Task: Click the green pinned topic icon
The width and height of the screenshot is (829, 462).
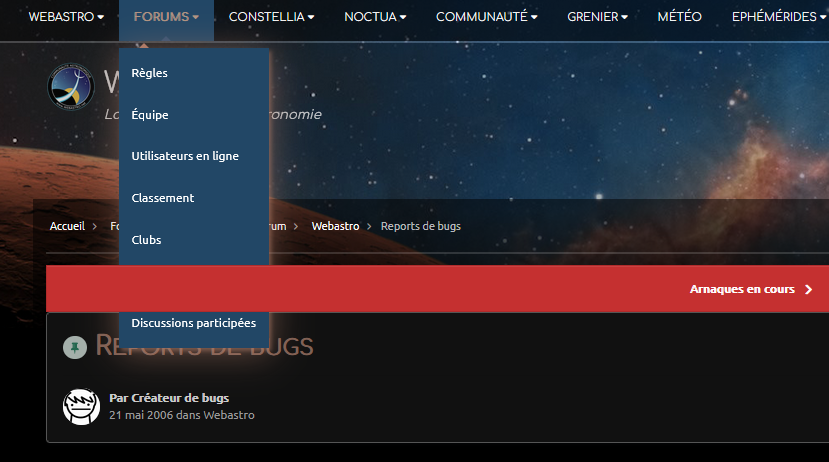Action: click(75, 347)
